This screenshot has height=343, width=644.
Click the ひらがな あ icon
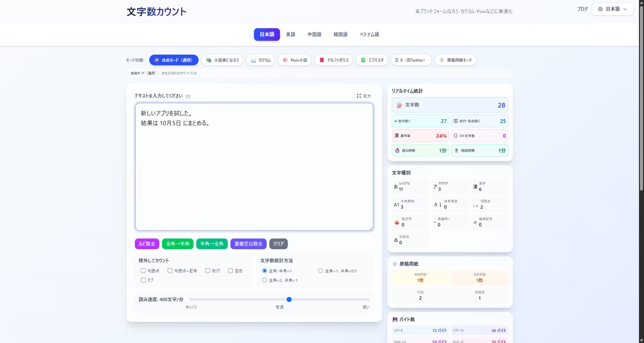click(396, 187)
